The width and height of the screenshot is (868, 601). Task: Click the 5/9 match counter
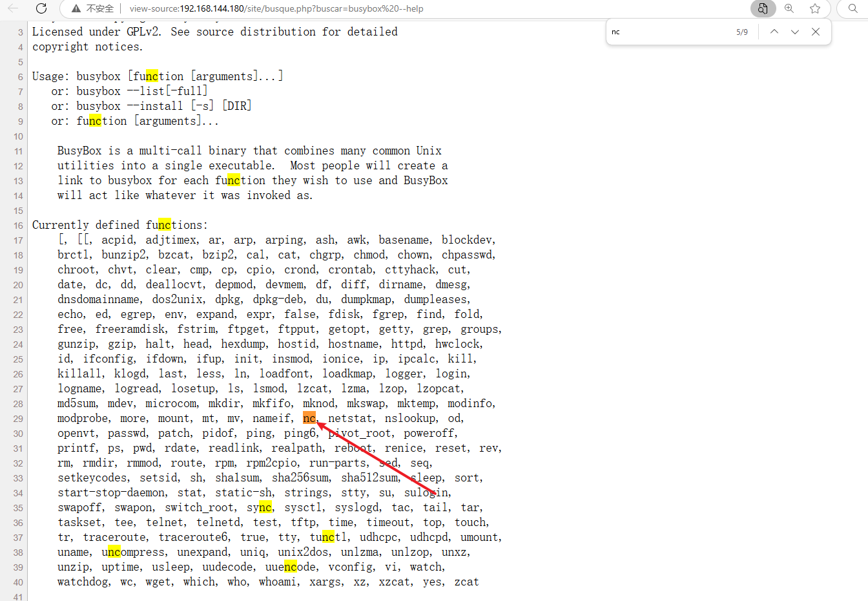pos(742,32)
